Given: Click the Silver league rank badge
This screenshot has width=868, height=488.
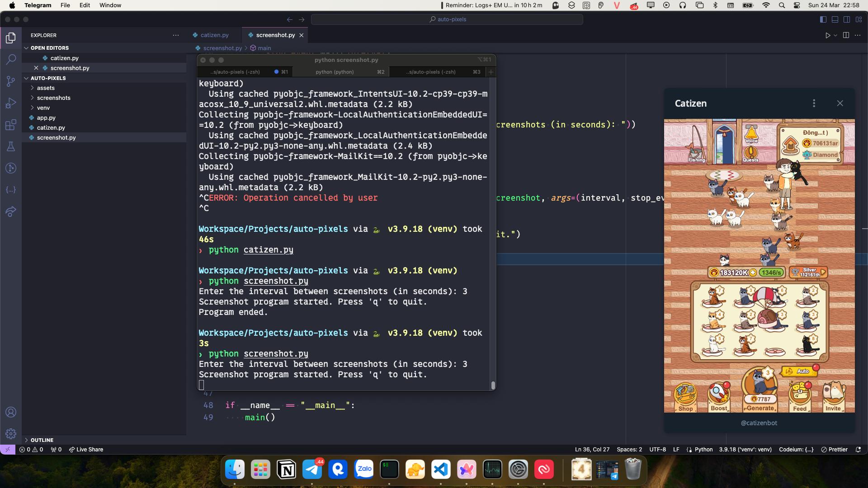Looking at the screenshot, I should (808, 272).
